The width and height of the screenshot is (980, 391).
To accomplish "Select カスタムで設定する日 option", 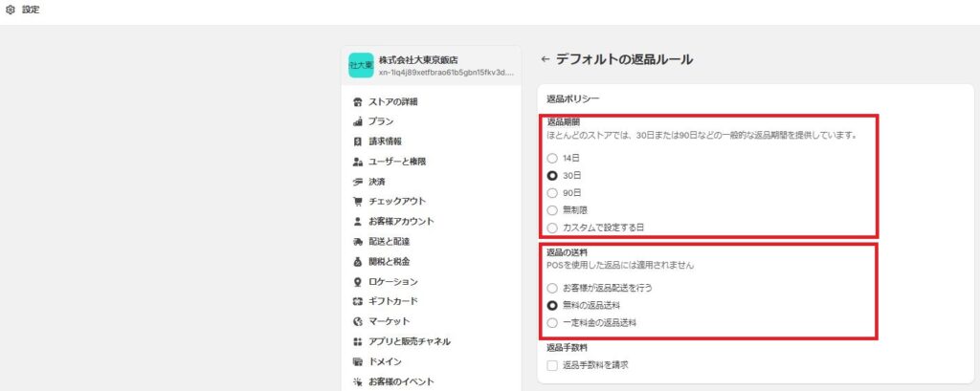I will point(552,228).
